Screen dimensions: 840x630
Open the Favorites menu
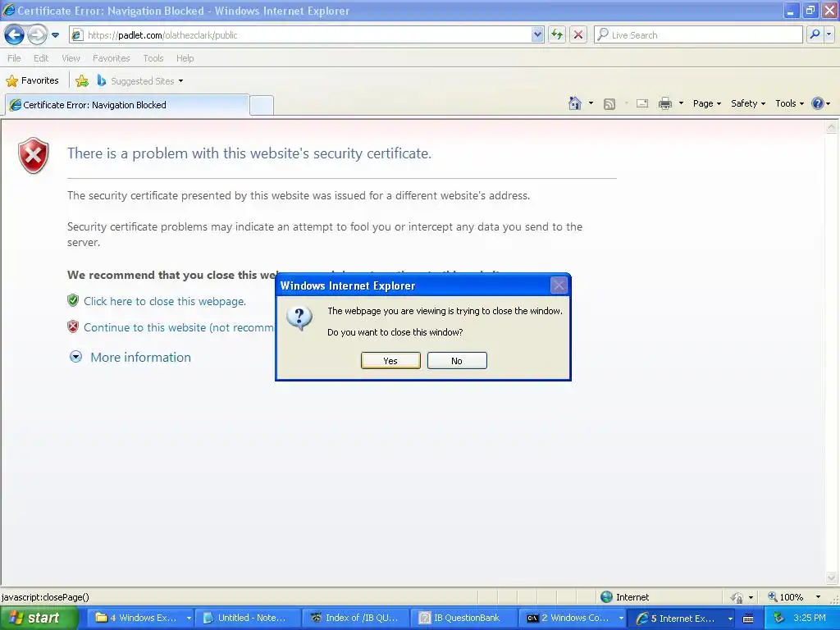pos(111,58)
